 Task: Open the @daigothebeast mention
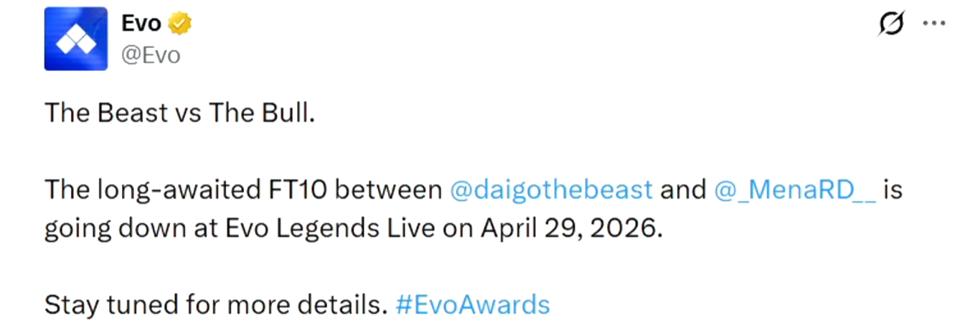(551, 190)
